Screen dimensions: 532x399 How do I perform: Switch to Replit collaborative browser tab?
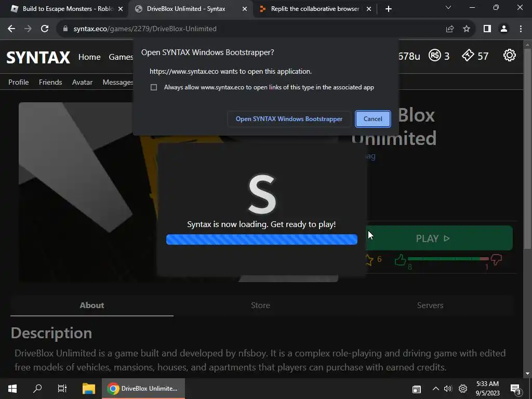tap(315, 9)
